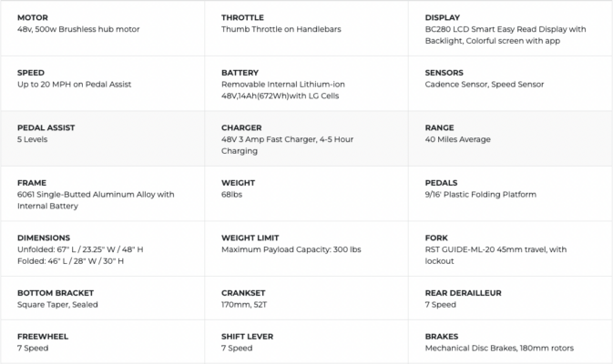Click the REAR DERAILLEUR heading

coord(463,293)
